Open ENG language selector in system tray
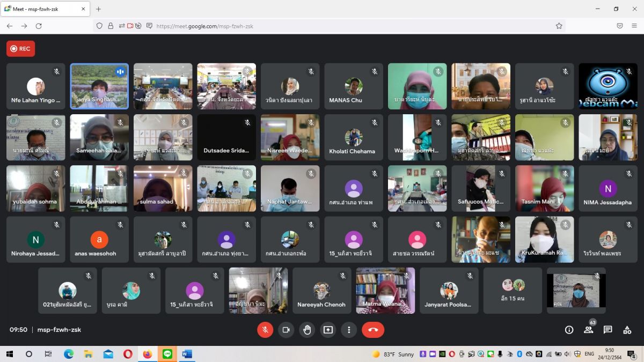Screen dimensions: 644x362 [x=589, y=354]
